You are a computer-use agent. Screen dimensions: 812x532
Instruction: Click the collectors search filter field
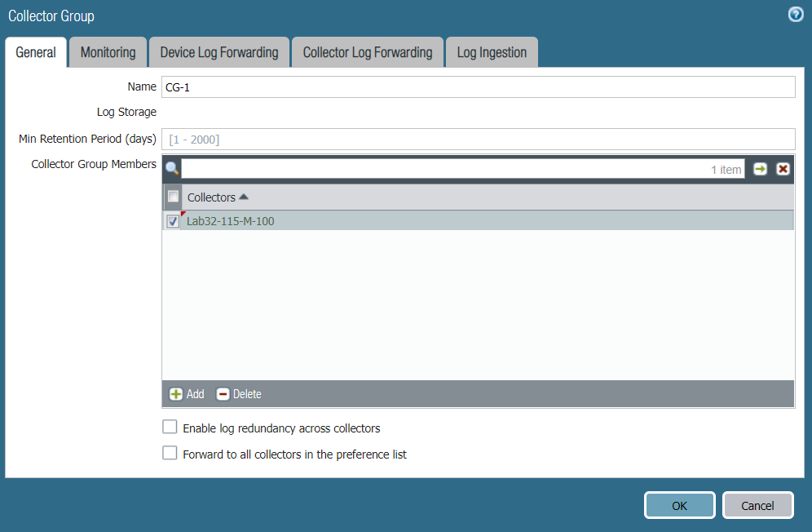pos(462,169)
